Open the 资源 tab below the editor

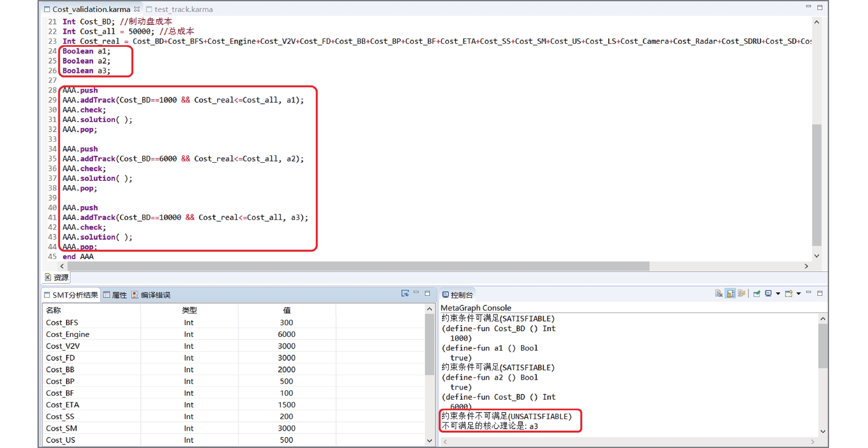(56, 277)
